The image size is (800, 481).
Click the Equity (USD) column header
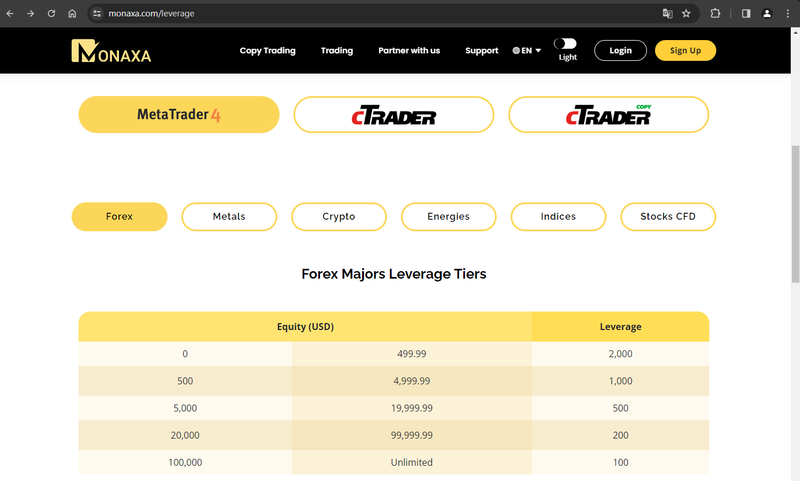click(305, 326)
